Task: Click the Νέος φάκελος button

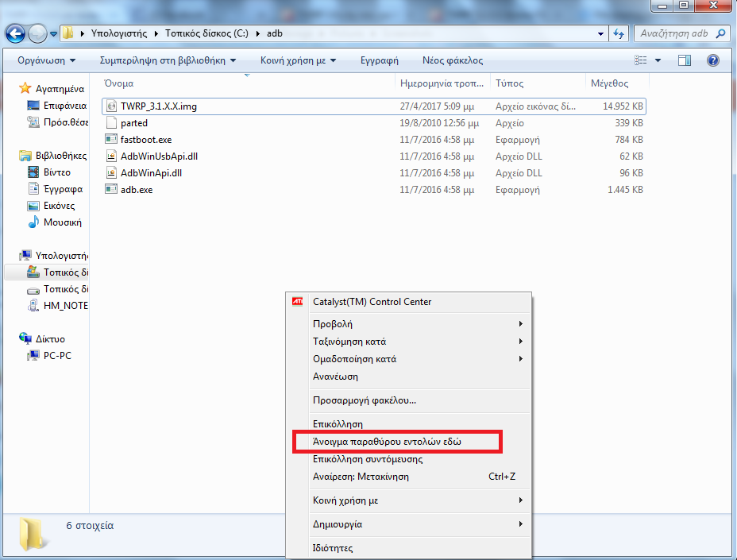Action: click(452, 60)
